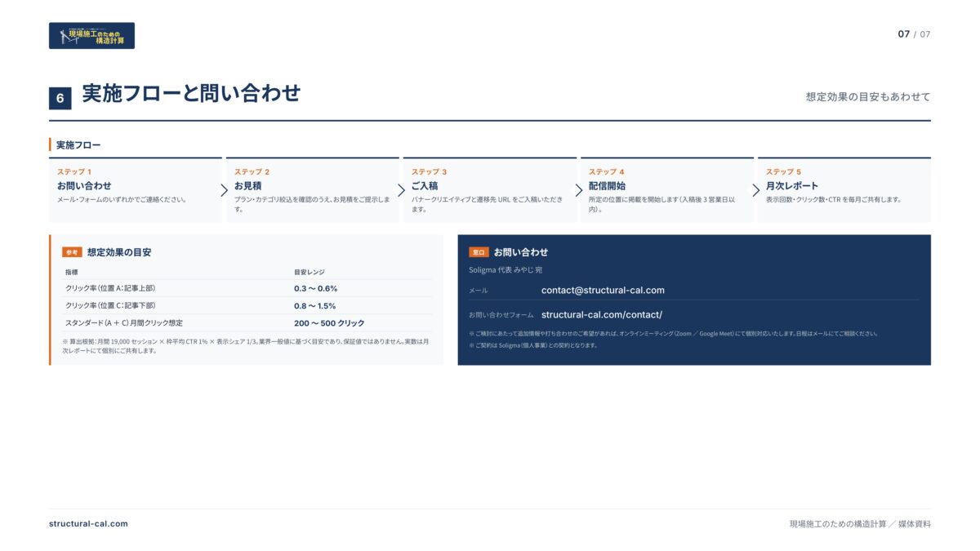The height and width of the screenshot is (551, 980).
Task: Click the site logo in the header
Action: [91, 35]
